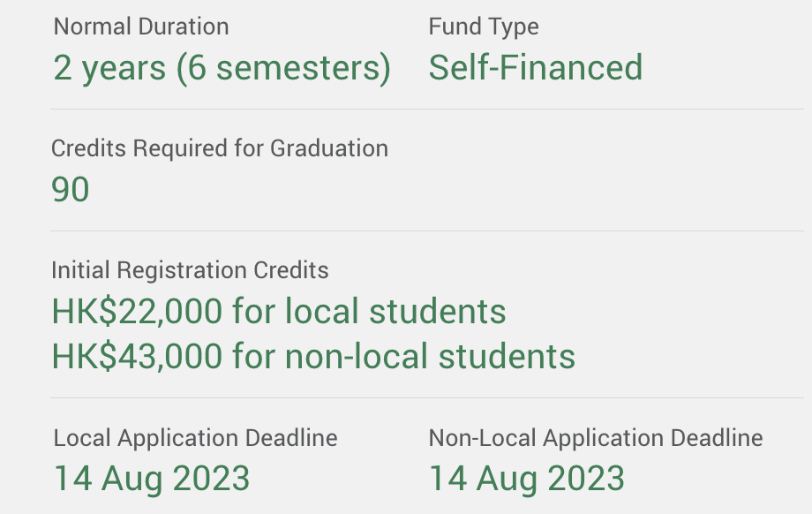Click the "Normal Duration" label

pos(141,26)
